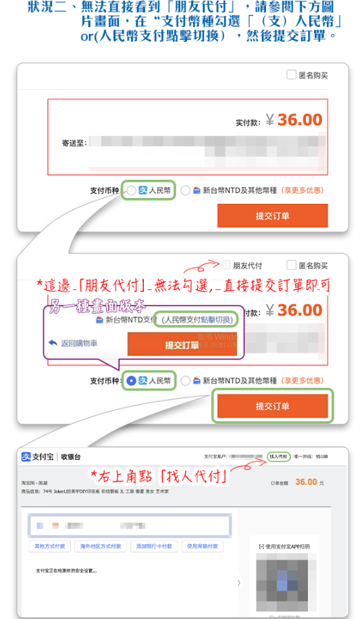This screenshot has height=619, width=364.
Task: Click the arrow chevron left of the QR panel
Action: 238,583
